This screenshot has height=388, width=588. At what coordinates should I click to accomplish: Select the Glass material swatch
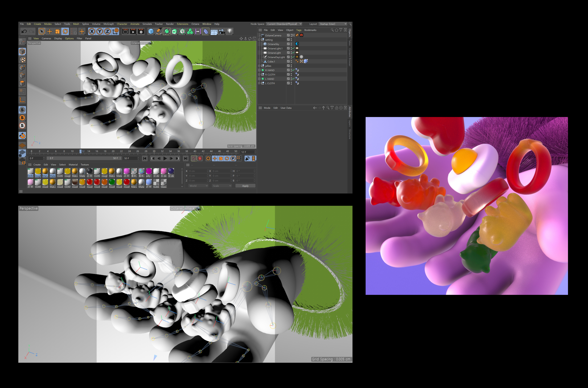pyautogui.click(x=164, y=183)
